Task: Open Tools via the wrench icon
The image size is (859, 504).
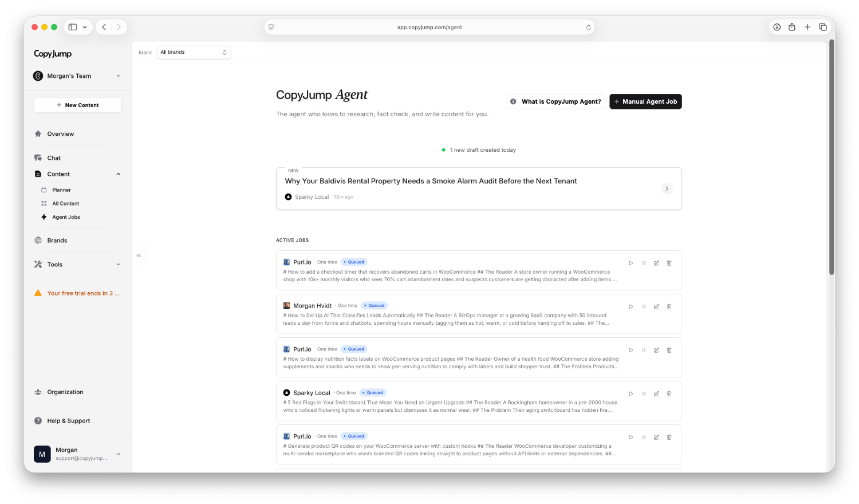Action: [38, 264]
